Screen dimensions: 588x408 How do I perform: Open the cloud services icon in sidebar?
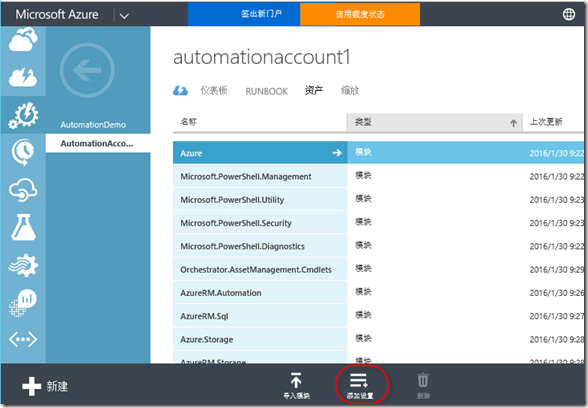[23, 39]
